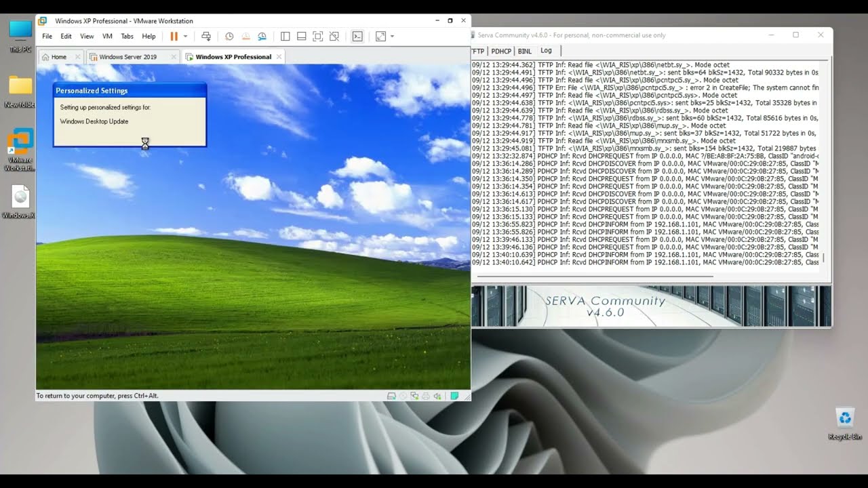Click the vertical scrollbar thumb in Serva log
The image size is (868, 488).
(x=823, y=258)
